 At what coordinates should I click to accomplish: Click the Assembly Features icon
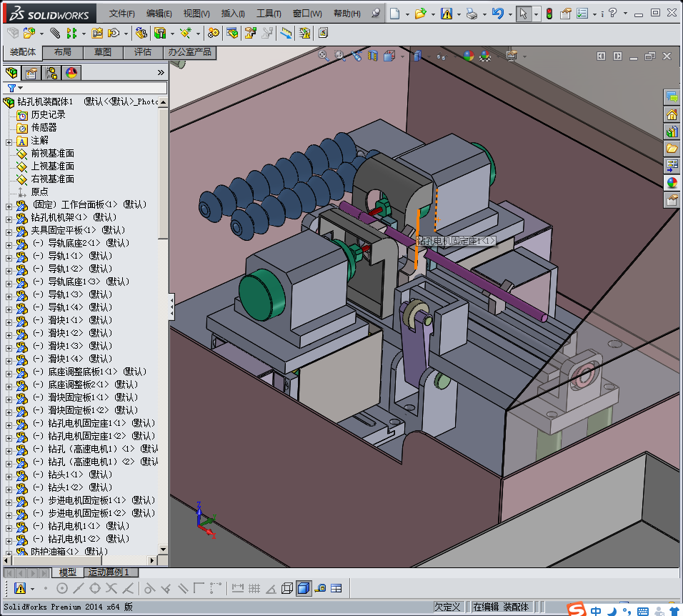160,33
